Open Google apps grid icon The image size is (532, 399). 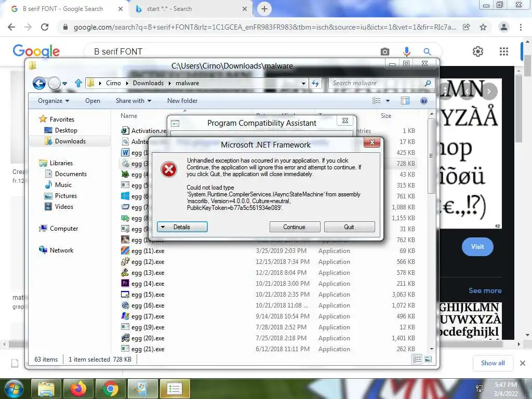click(504, 51)
